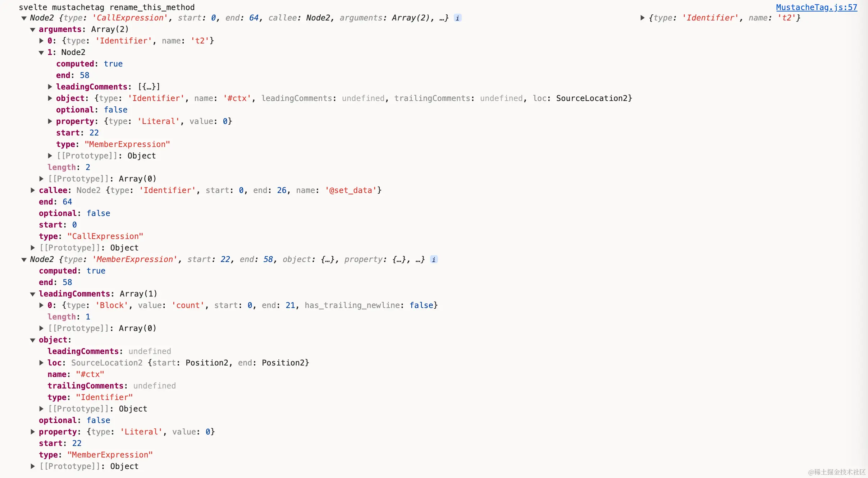Screen dimensions: 868x478
Task: Expand leadingComments [{…}] under argument 1
Action: pyautogui.click(x=50, y=87)
